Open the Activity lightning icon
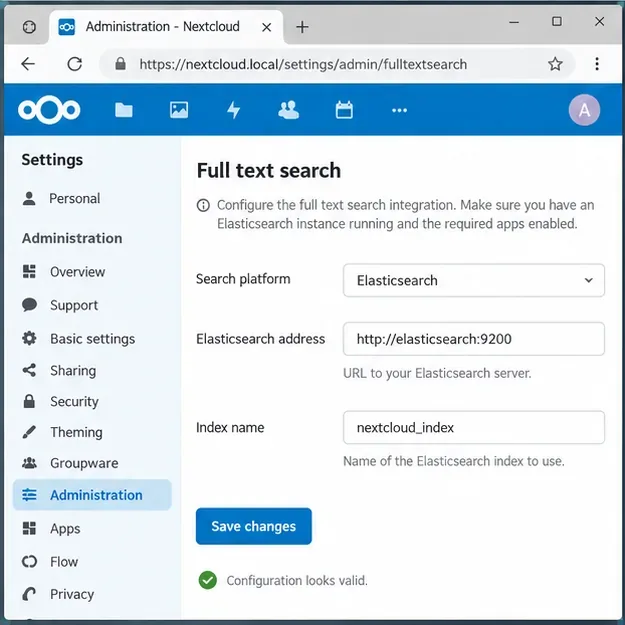The height and width of the screenshot is (625, 625). pos(234,110)
